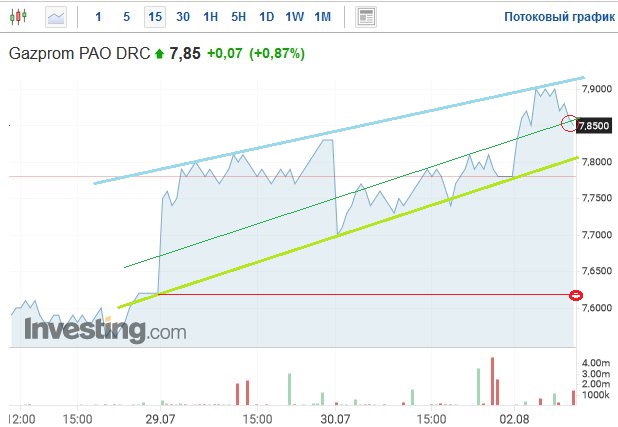The image size is (618, 427).
Task: Click the 2.00m volume axis label
Action: 596,384
